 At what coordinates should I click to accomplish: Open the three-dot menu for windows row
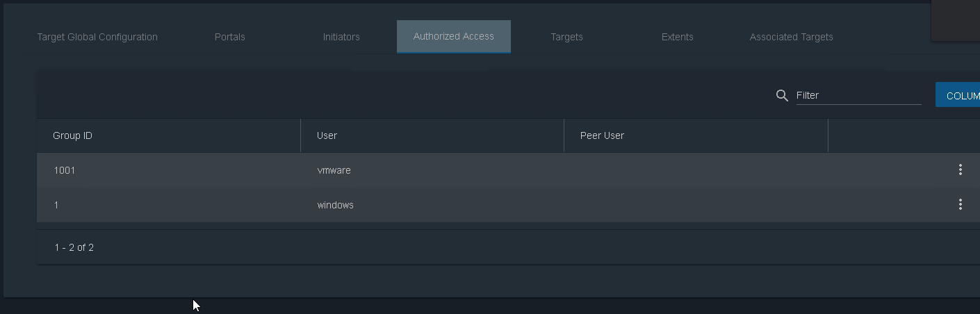960,204
